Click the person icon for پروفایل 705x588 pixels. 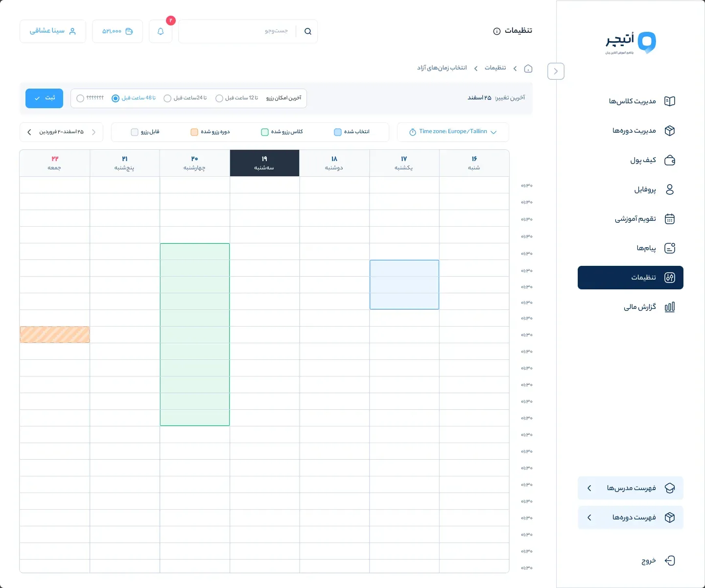click(x=670, y=189)
